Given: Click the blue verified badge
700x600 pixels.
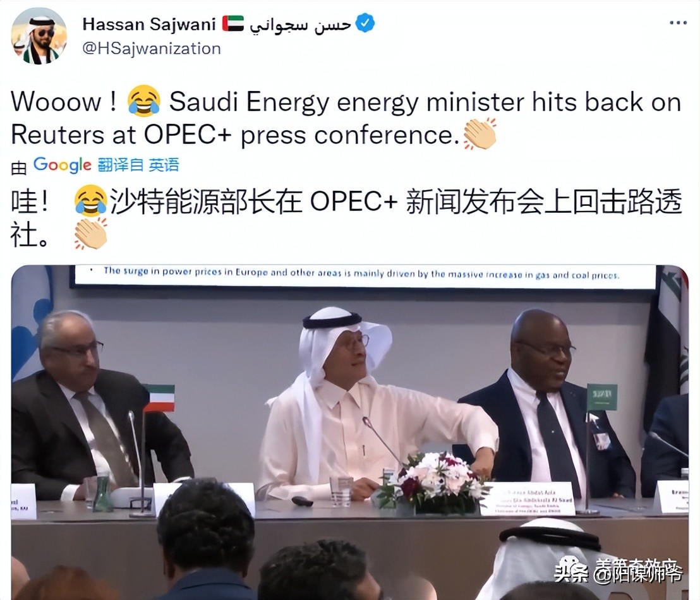Looking at the screenshot, I should [365, 23].
